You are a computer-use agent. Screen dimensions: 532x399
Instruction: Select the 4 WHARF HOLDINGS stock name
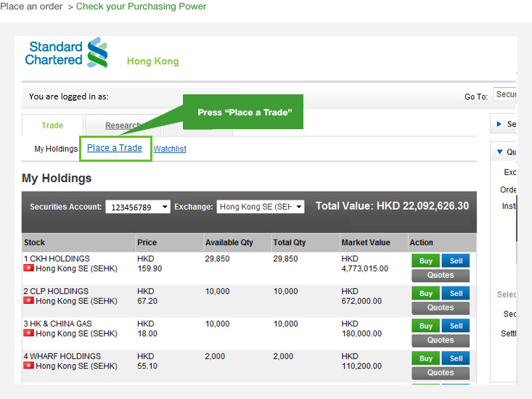62,356
